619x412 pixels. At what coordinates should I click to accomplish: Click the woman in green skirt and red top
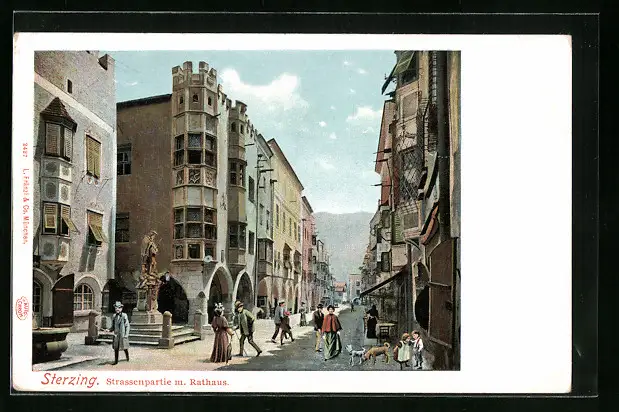point(331,334)
